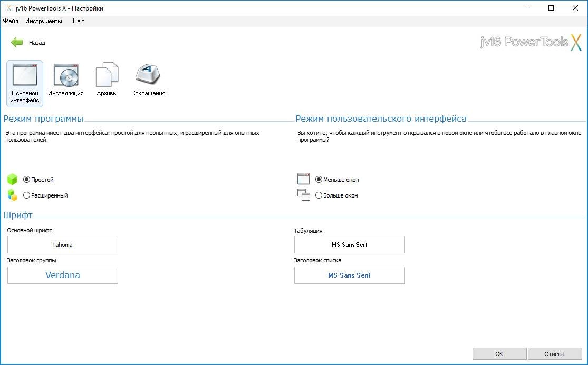Click the single-window icon beside Меньше окон

pos(303,179)
